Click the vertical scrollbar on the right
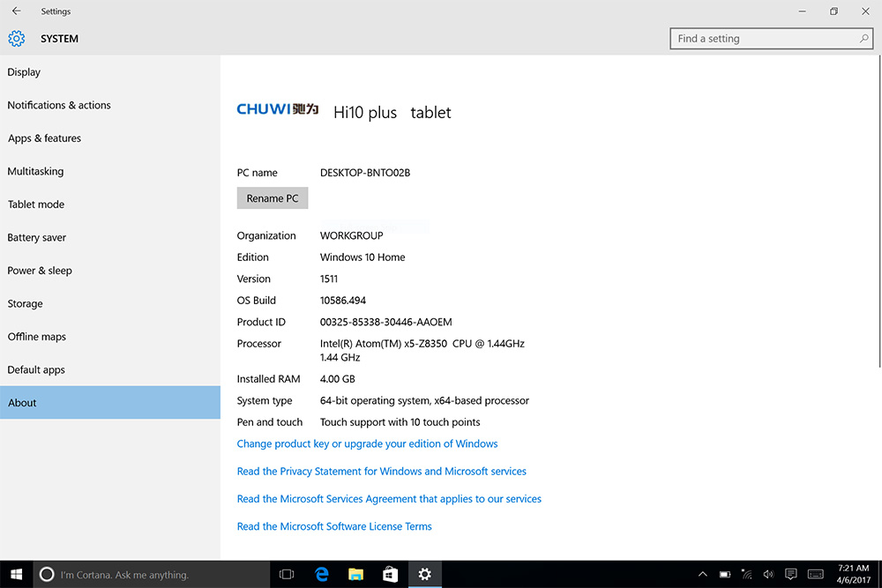The height and width of the screenshot is (588, 882). click(878, 212)
